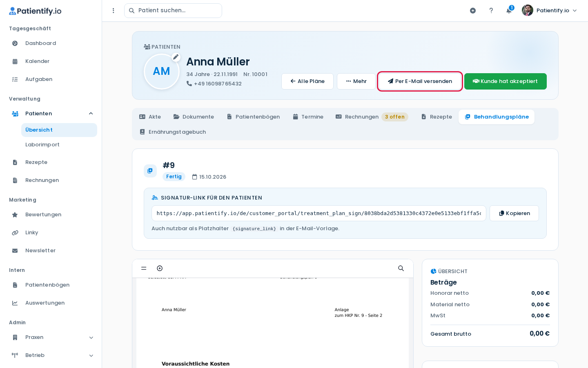Click the edit pencil on the AM avatar
The height and width of the screenshot is (368, 588).
pos(176,57)
